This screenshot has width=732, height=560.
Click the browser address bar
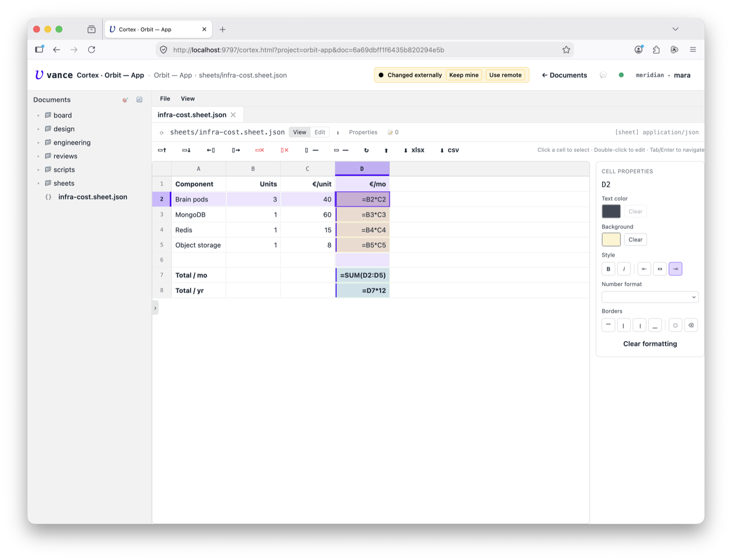(x=365, y=50)
